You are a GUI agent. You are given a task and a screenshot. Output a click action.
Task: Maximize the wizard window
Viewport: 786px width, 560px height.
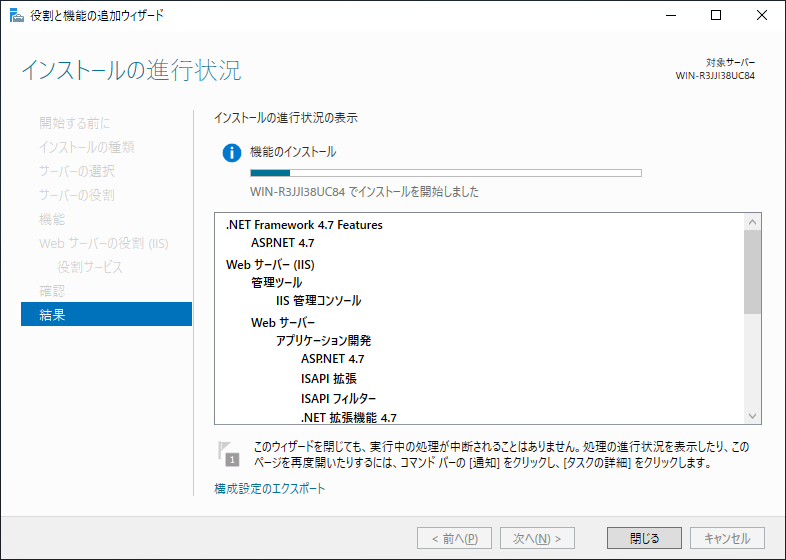716,15
